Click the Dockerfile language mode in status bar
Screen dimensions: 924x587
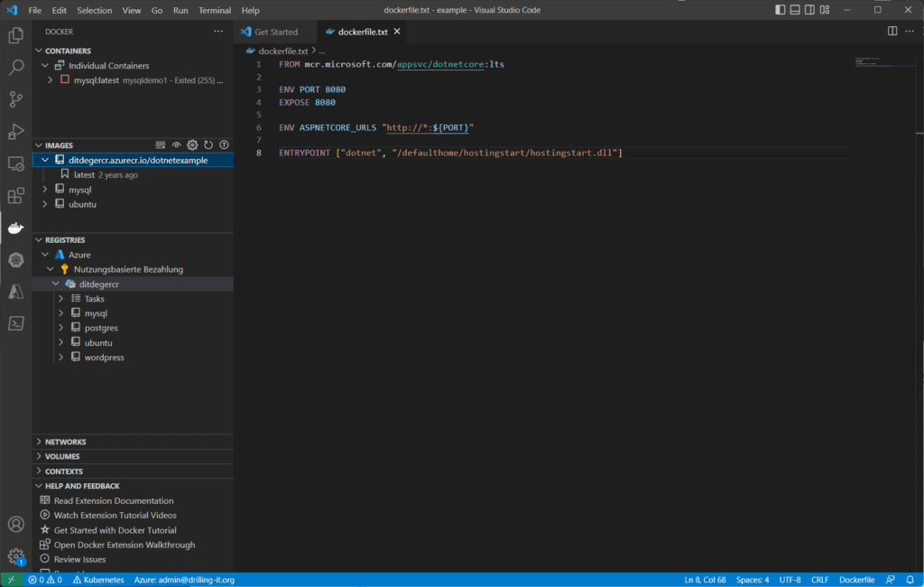pyautogui.click(x=857, y=580)
